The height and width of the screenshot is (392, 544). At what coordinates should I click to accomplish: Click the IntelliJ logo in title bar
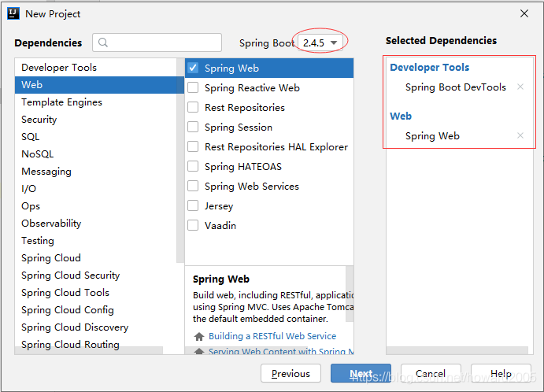(x=13, y=13)
